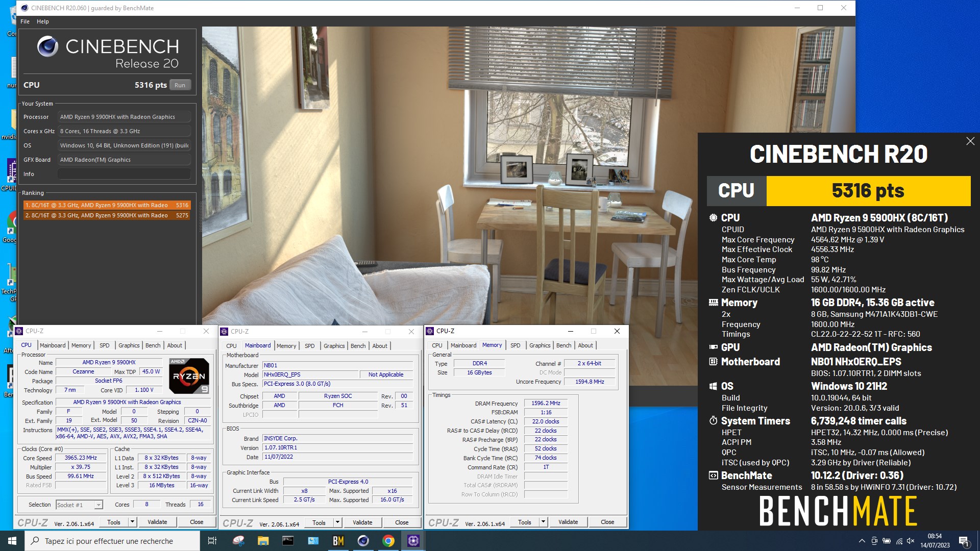Open the notification action center

coord(964,541)
